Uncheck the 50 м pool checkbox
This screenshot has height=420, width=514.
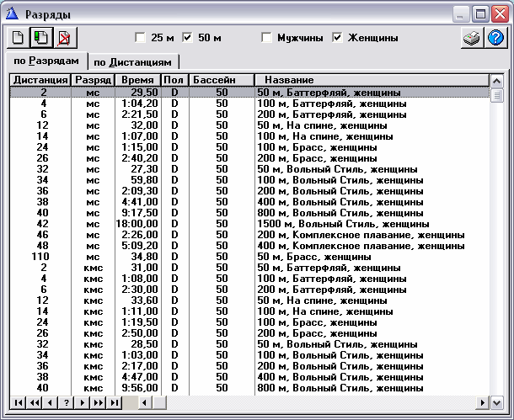[x=188, y=38]
